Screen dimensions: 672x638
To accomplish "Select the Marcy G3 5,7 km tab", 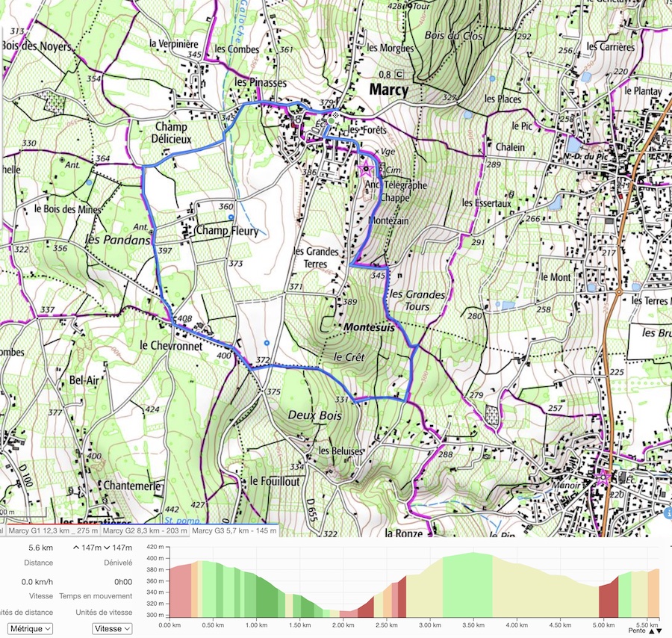I will 234,530.
